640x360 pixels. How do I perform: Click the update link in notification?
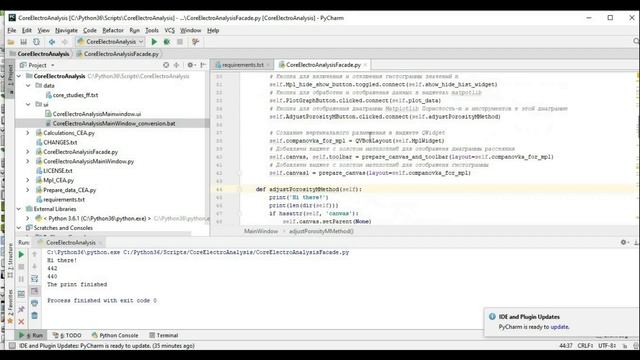point(560,327)
